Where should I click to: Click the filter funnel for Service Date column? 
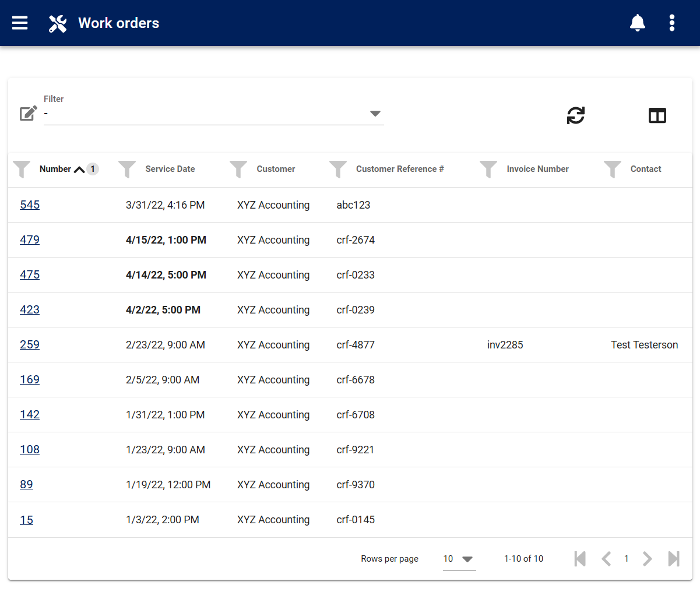click(x=127, y=169)
